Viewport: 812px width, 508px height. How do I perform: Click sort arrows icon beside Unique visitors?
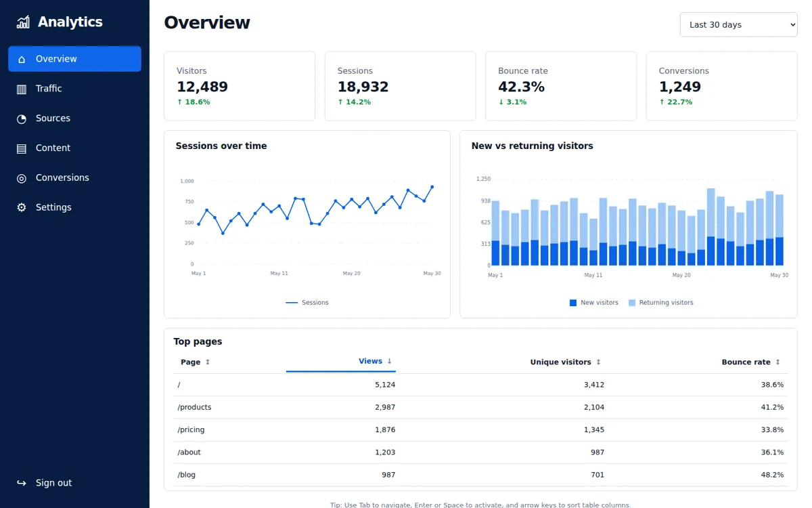[x=598, y=362]
